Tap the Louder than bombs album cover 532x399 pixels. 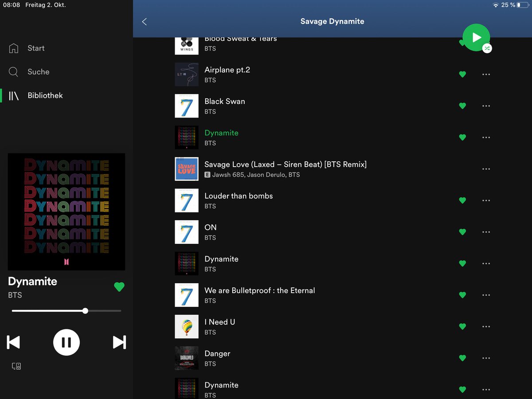pyautogui.click(x=187, y=200)
